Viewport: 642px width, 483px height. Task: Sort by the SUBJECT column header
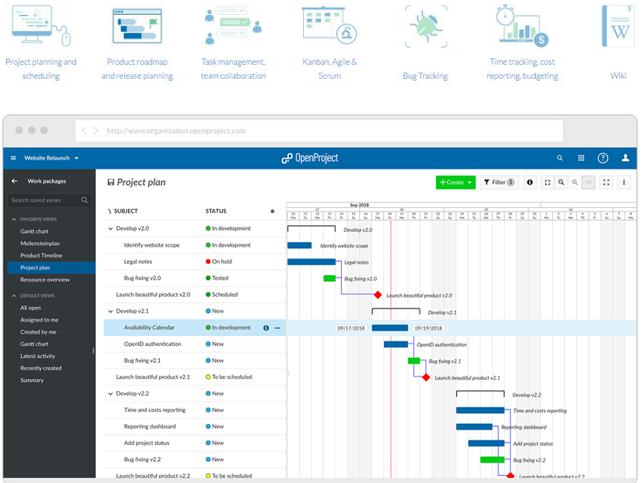(126, 211)
